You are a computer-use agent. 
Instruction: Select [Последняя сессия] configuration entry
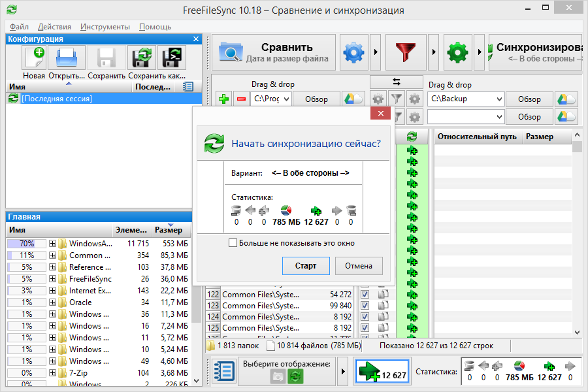104,98
